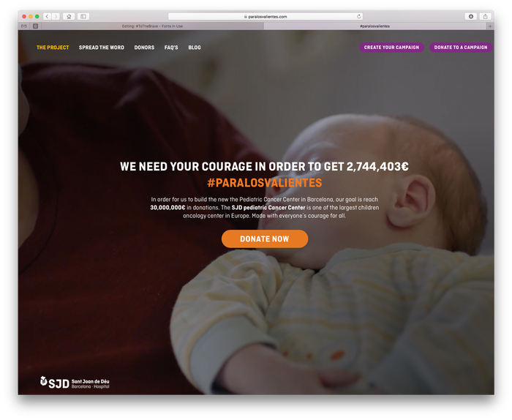
Task: Open the Share icon in Safari toolbar
Action: pyautogui.click(x=485, y=16)
